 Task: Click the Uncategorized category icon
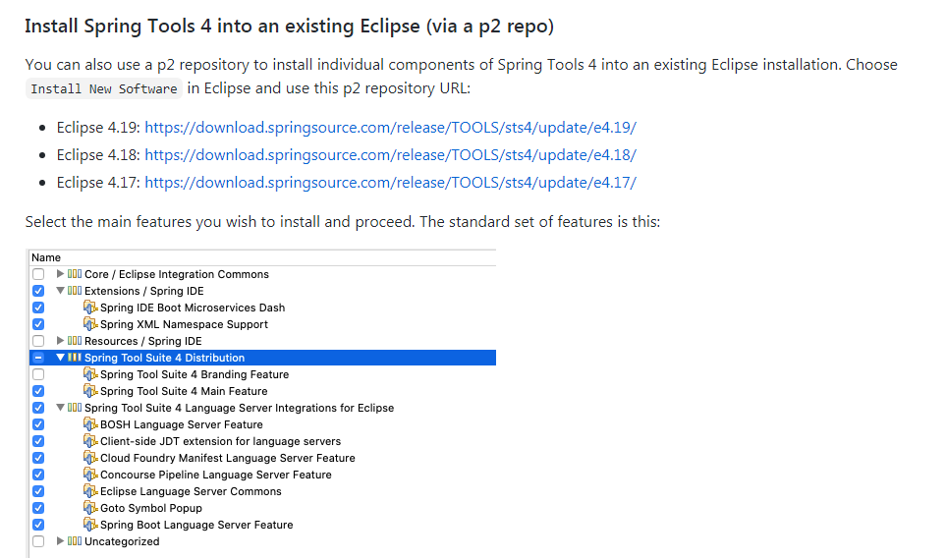75,541
